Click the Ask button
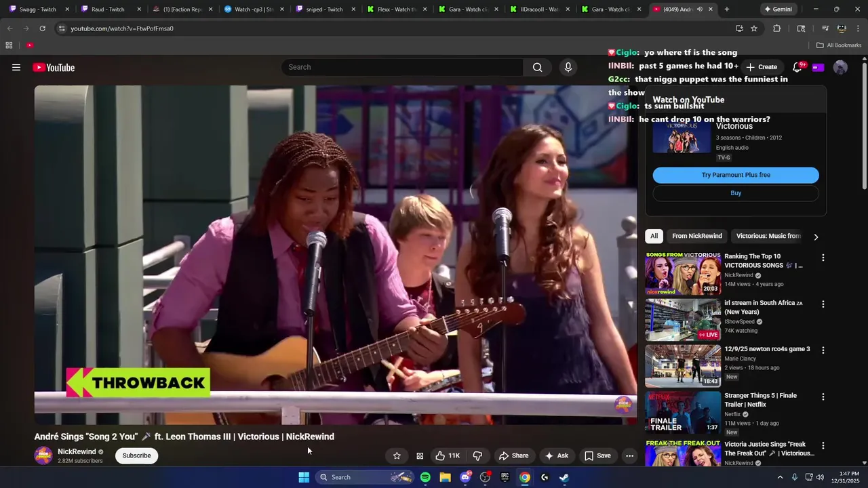868x488 pixels. tap(556, 455)
